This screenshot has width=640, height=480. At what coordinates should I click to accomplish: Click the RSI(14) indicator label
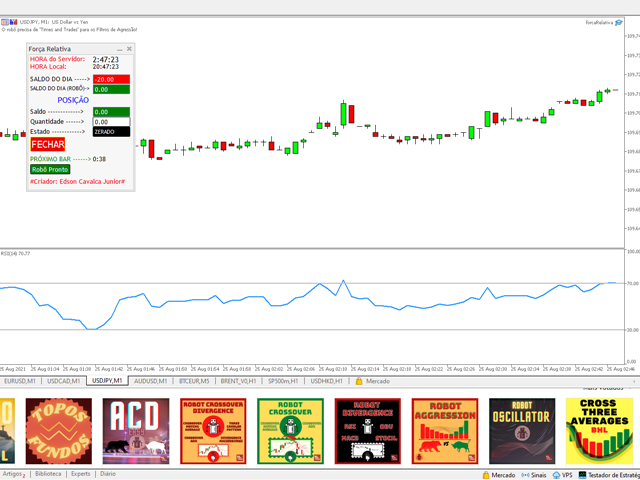tap(16, 253)
